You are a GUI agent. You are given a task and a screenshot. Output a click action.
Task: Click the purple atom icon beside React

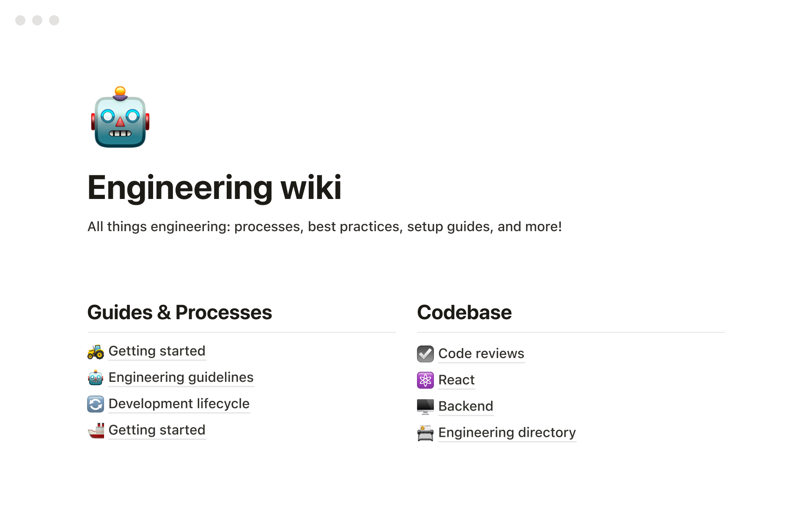425,380
